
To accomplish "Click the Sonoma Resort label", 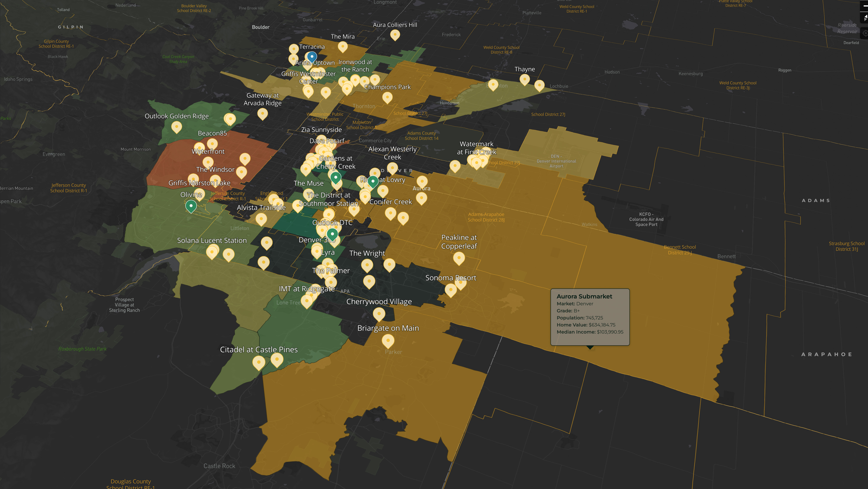I will [x=450, y=278].
